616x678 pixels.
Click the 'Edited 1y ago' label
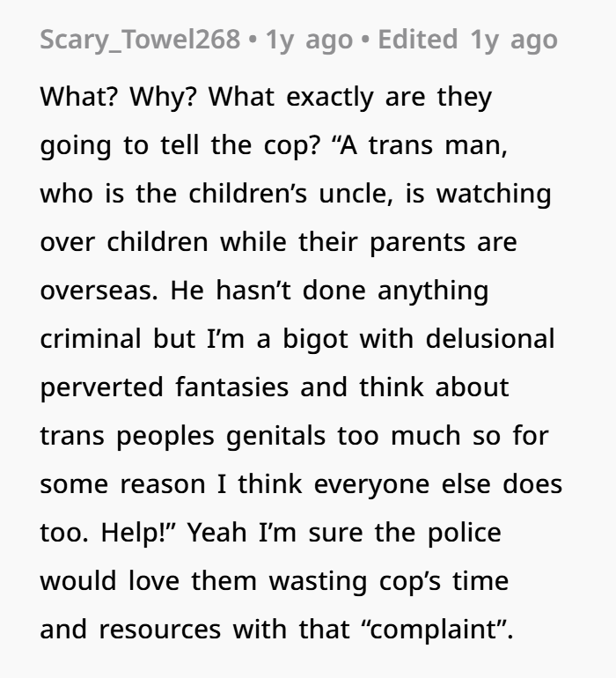468,41
